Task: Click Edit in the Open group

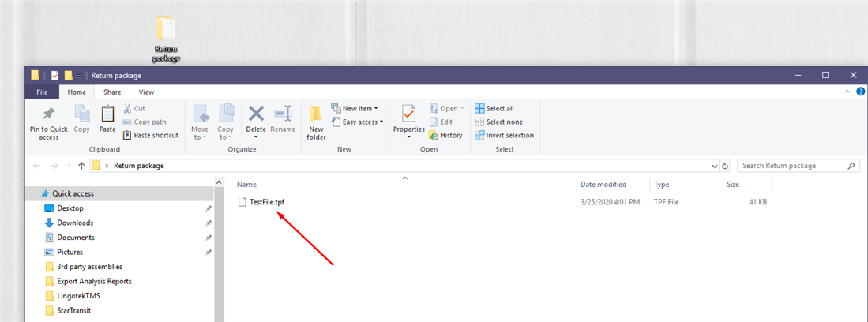Action: 442,122
